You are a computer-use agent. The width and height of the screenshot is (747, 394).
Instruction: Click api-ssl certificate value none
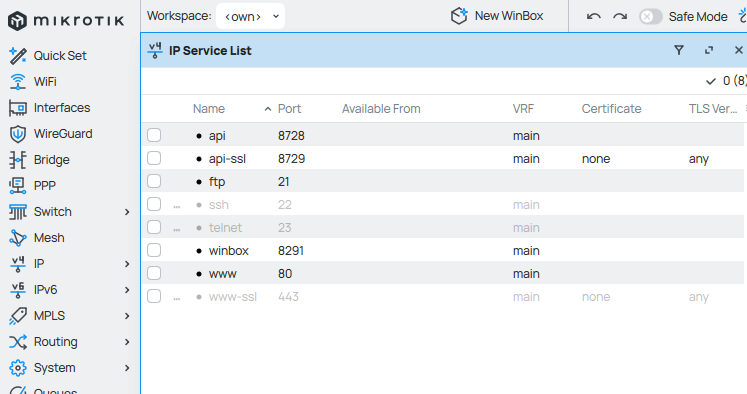pyautogui.click(x=596, y=159)
